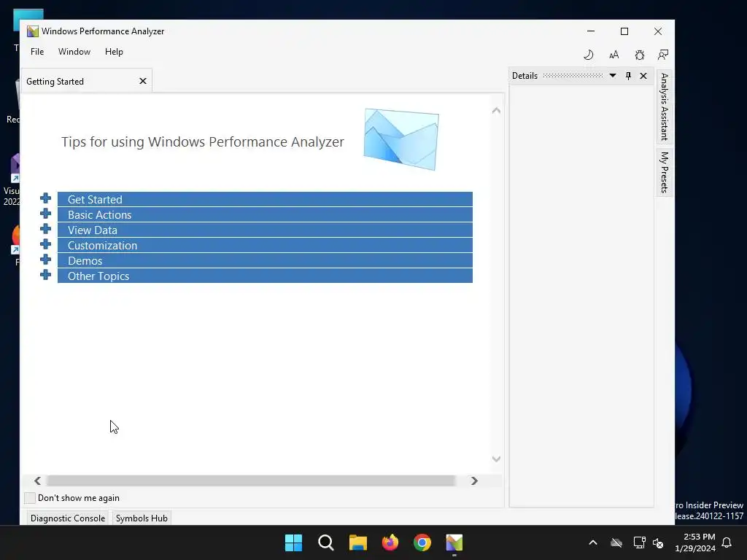Click the scroll down arrow
The height and width of the screenshot is (560, 747).
496,459
